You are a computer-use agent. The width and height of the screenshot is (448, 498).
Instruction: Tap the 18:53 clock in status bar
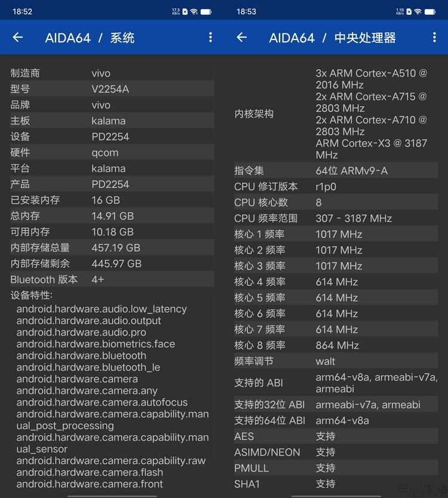[x=246, y=12]
